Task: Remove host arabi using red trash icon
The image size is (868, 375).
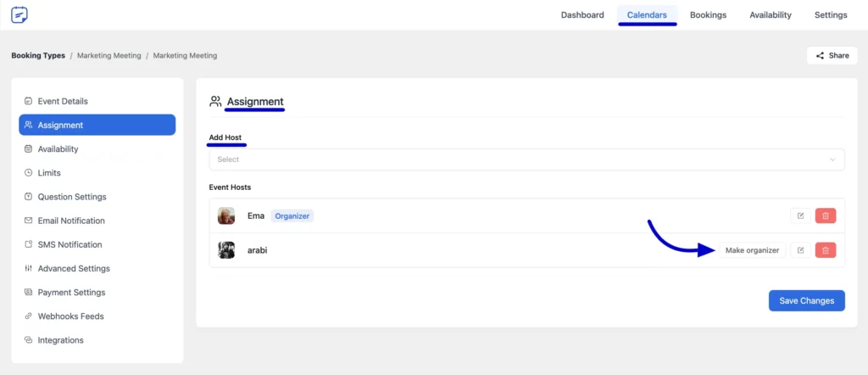Action: pos(825,250)
